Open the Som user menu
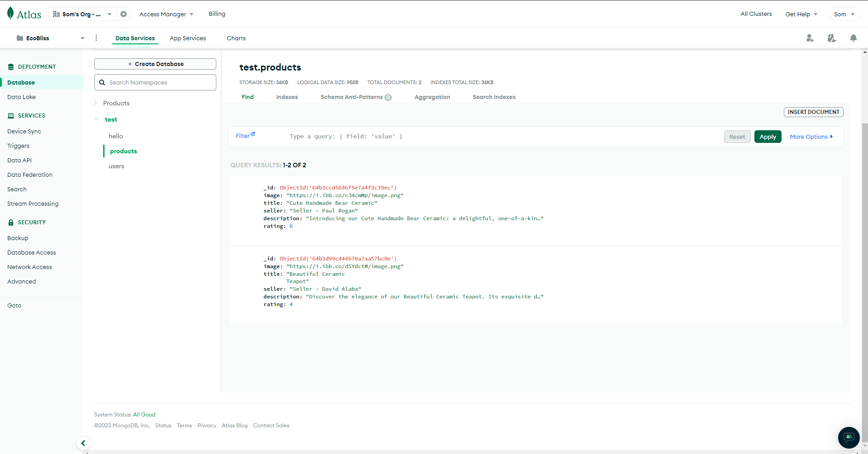868x454 pixels. point(844,14)
